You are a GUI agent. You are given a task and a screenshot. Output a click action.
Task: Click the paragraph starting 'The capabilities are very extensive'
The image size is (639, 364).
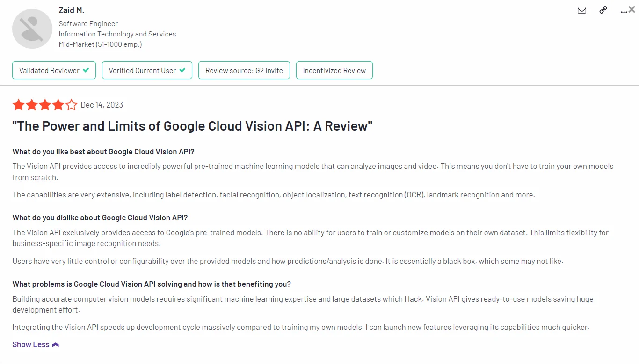click(274, 195)
